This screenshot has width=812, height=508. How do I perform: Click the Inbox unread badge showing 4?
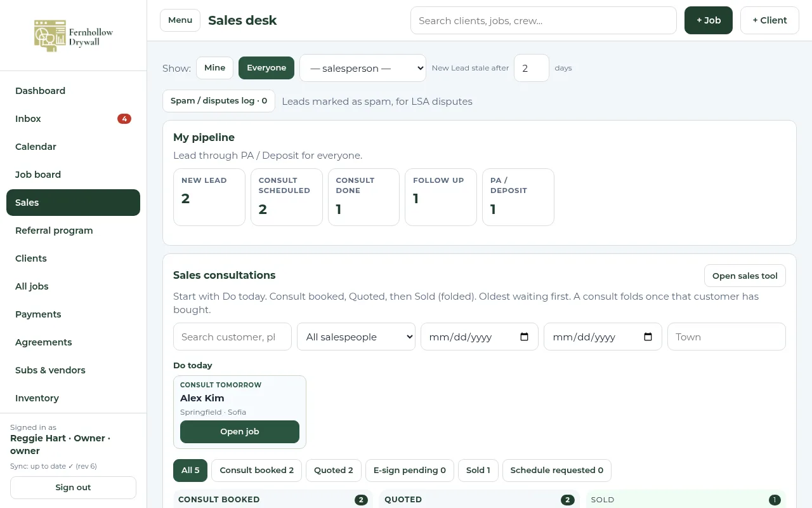[124, 119]
